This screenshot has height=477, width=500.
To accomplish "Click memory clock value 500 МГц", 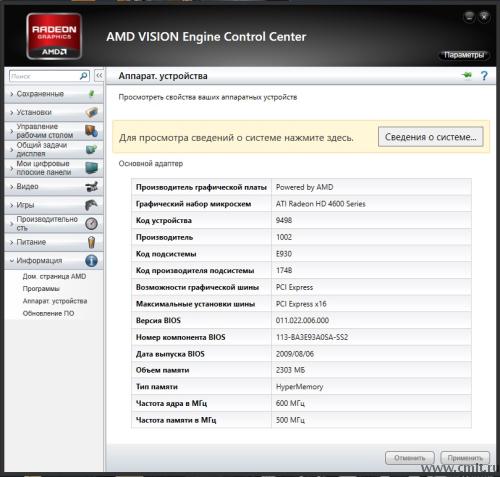I will pos(290,420).
